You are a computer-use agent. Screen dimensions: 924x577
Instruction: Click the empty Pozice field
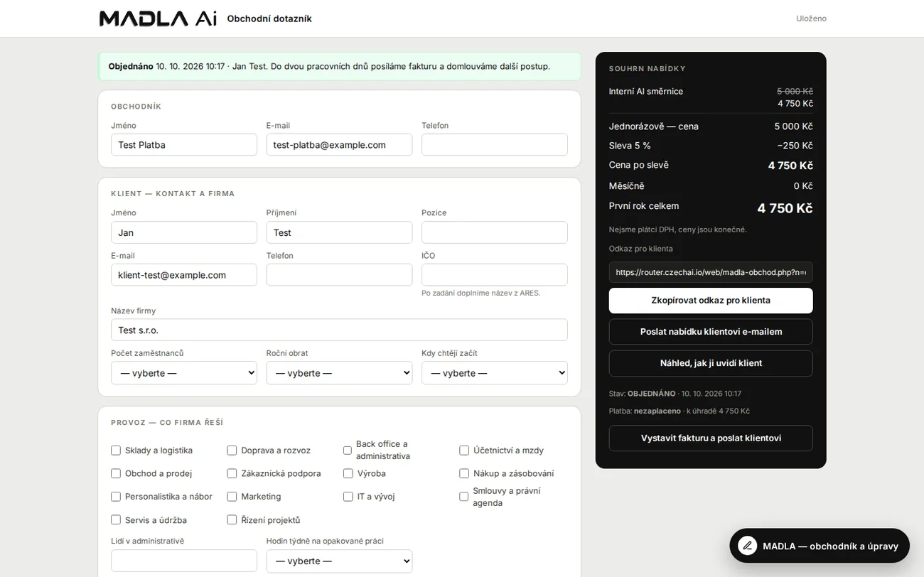tap(495, 232)
